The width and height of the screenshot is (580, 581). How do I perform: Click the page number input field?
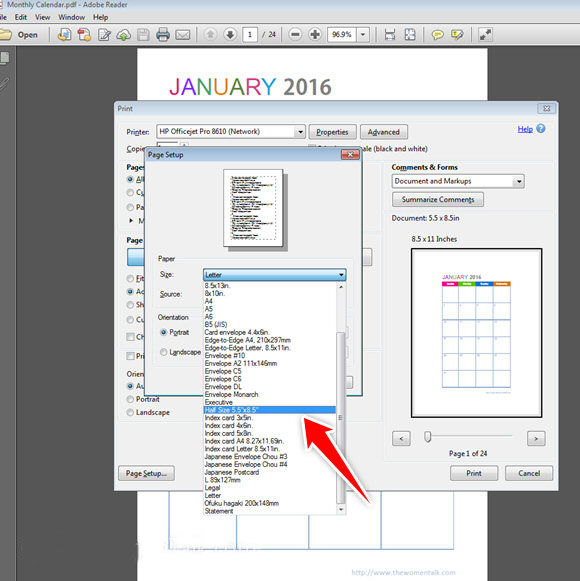(x=250, y=35)
